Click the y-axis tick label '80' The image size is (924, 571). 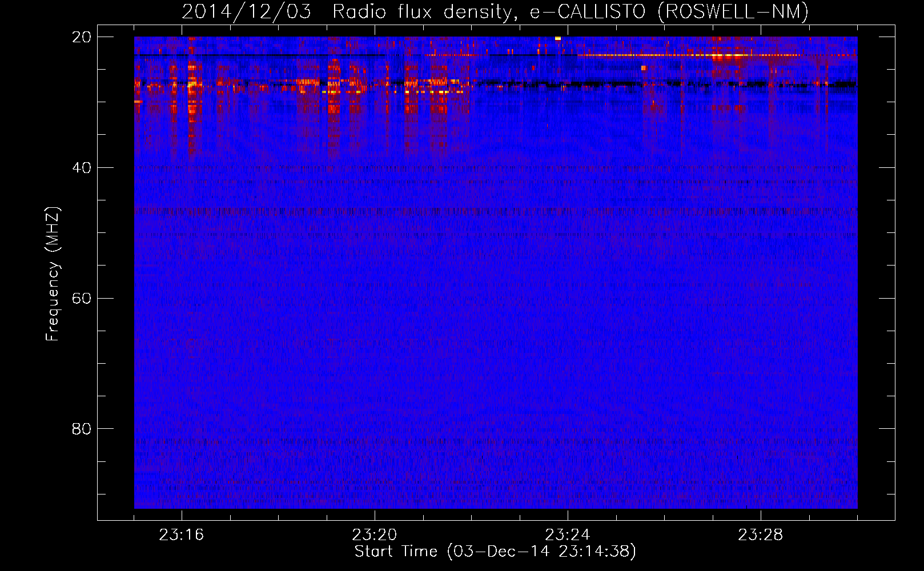82,429
